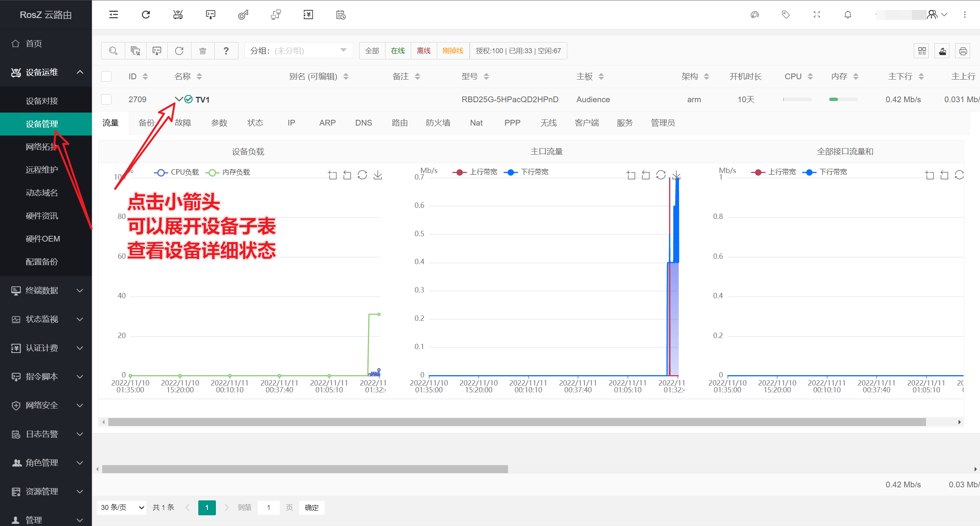The height and width of the screenshot is (526, 980).
Task: Click the page number input field
Action: [x=268, y=507]
